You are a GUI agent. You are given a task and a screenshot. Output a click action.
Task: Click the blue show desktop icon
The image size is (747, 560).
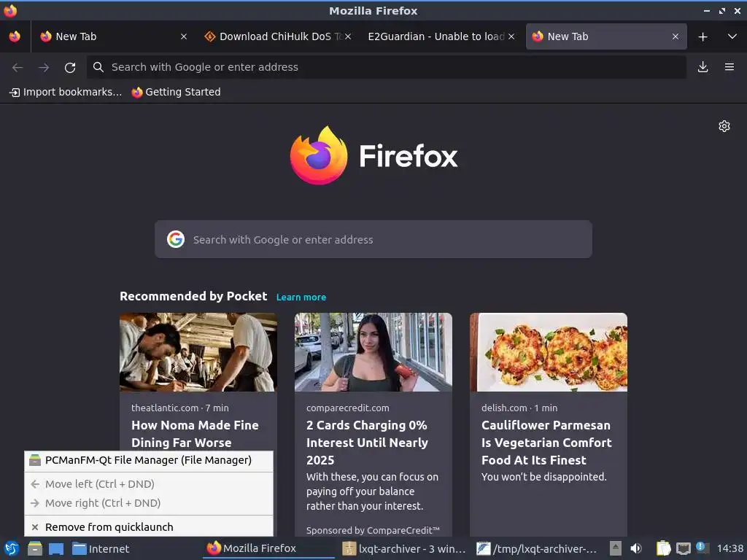coord(56,548)
